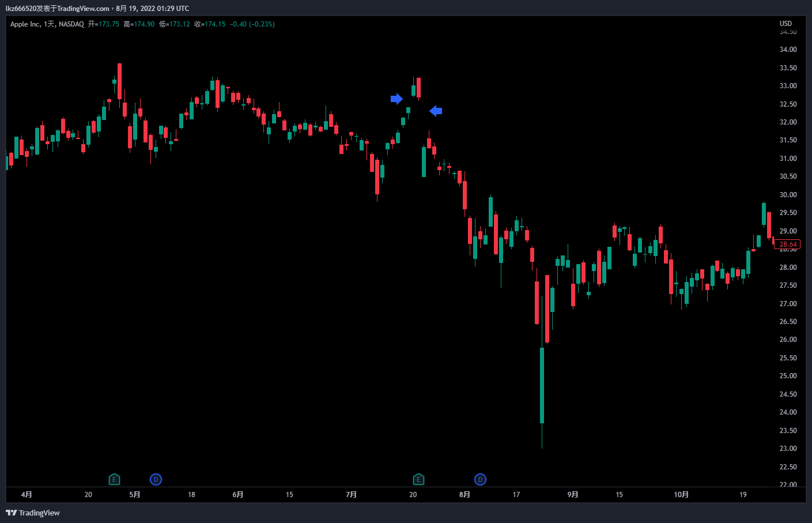Select the 4月 label on the time axis
This screenshot has height=523, width=812.
pos(27,494)
